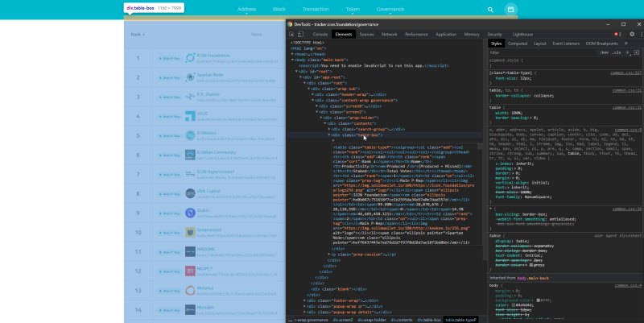
Task: Expand the div class="screen0" node
Action: 317,106
